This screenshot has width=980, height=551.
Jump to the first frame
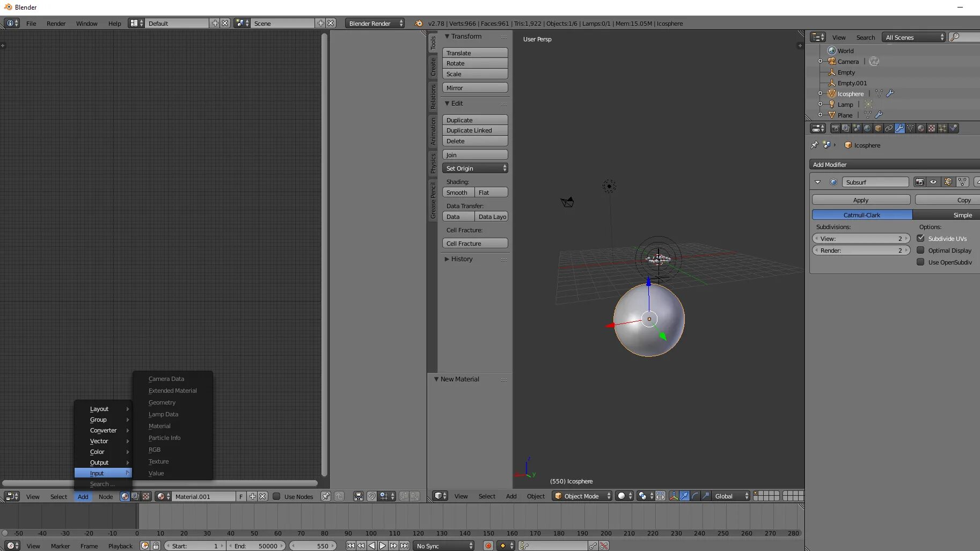pos(350,546)
